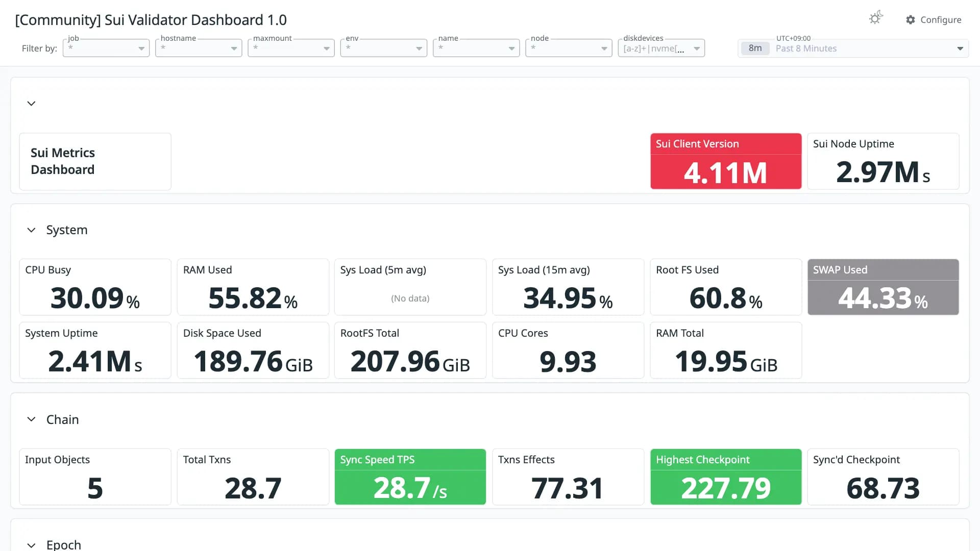
Task: Click the 8m time badge
Action: (x=755, y=48)
